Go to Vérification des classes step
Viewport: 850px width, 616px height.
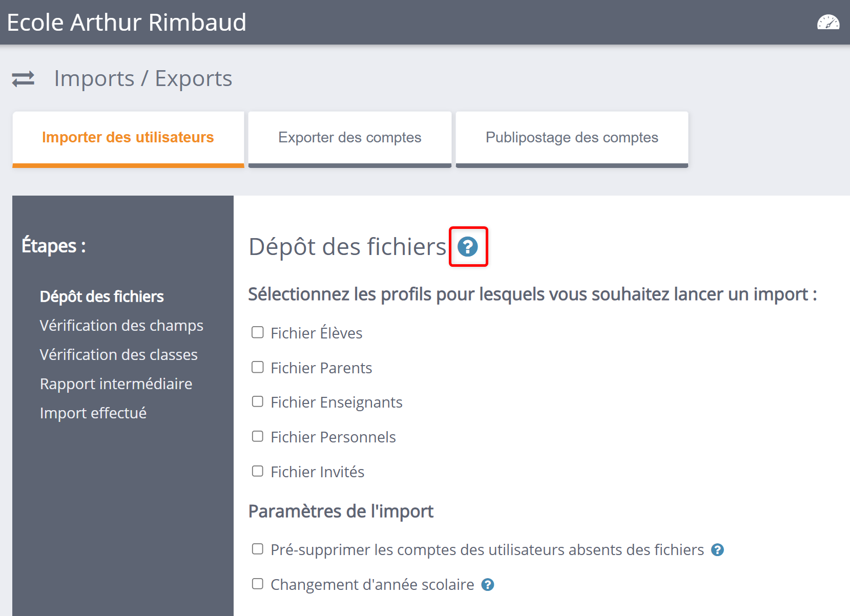(x=118, y=355)
